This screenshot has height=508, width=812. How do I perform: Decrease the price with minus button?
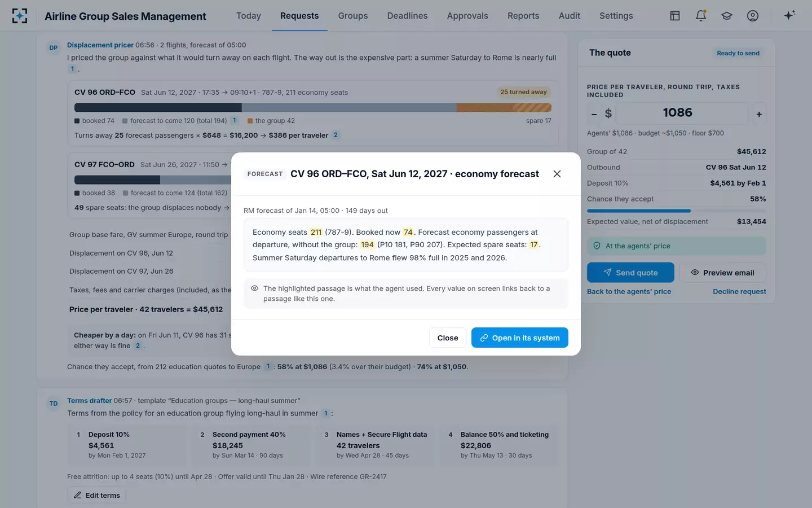[x=594, y=114]
